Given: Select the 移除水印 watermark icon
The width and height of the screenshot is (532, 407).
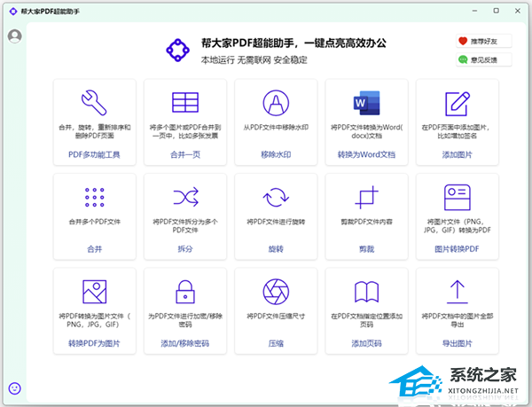Looking at the screenshot, I should coord(276,102).
